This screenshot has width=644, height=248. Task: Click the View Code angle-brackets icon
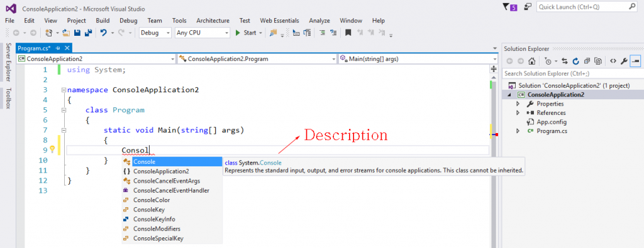point(613,61)
